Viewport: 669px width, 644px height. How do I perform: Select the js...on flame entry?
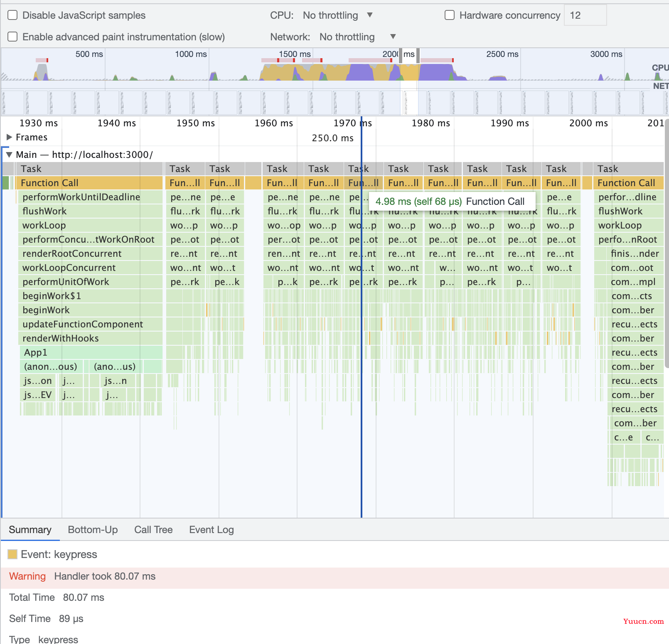[38, 381]
